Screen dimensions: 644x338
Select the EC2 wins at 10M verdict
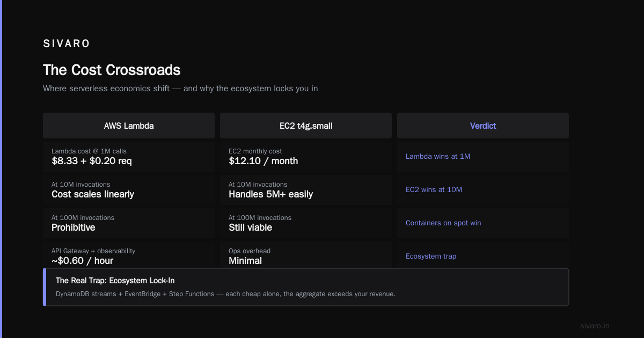tap(434, 190)
